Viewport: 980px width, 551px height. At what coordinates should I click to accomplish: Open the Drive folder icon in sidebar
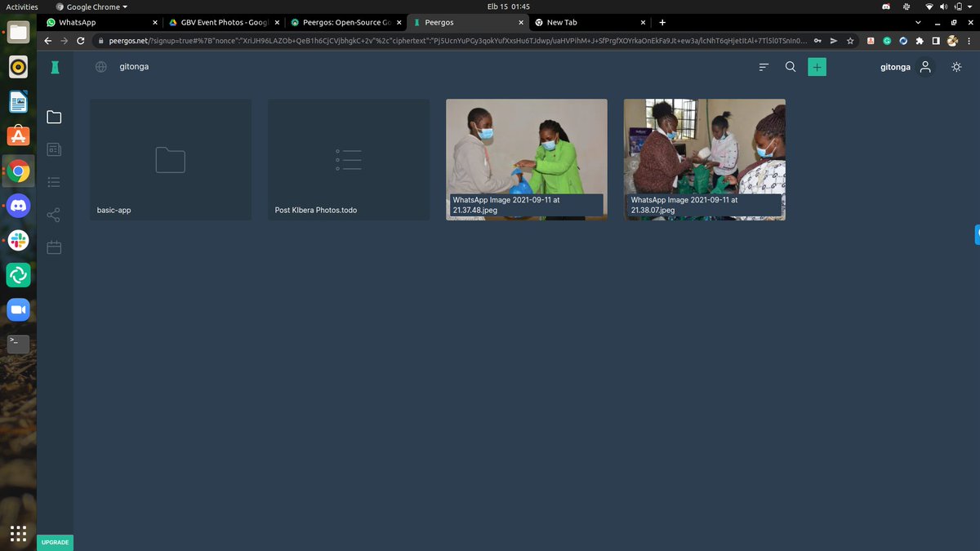click(54, 117)
